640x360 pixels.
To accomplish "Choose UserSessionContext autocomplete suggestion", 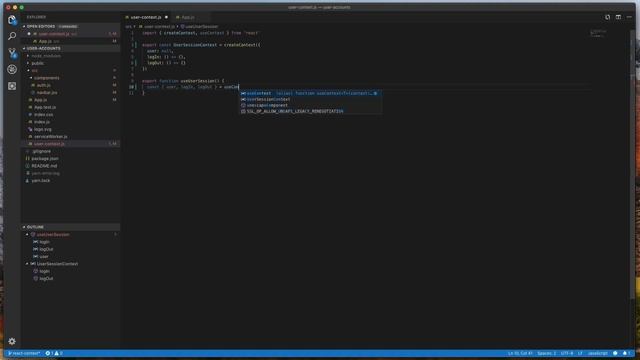I will 310,99.
